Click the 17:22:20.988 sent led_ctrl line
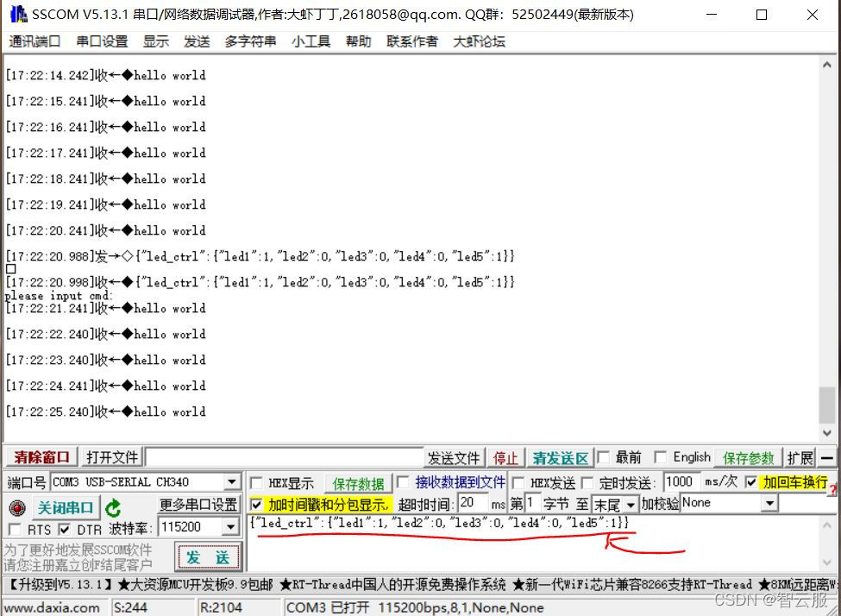The width and height of the screenshot is (841, 616). click(260, 256)
